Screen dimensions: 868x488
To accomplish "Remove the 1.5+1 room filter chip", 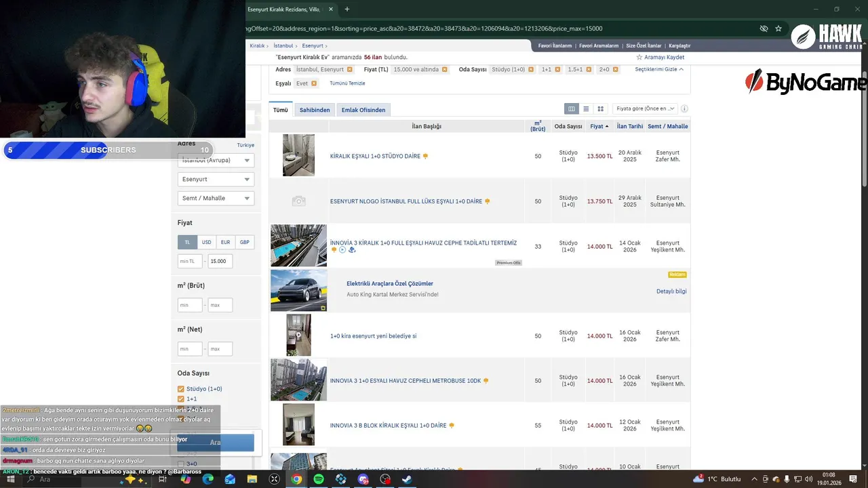I will 589,69.
